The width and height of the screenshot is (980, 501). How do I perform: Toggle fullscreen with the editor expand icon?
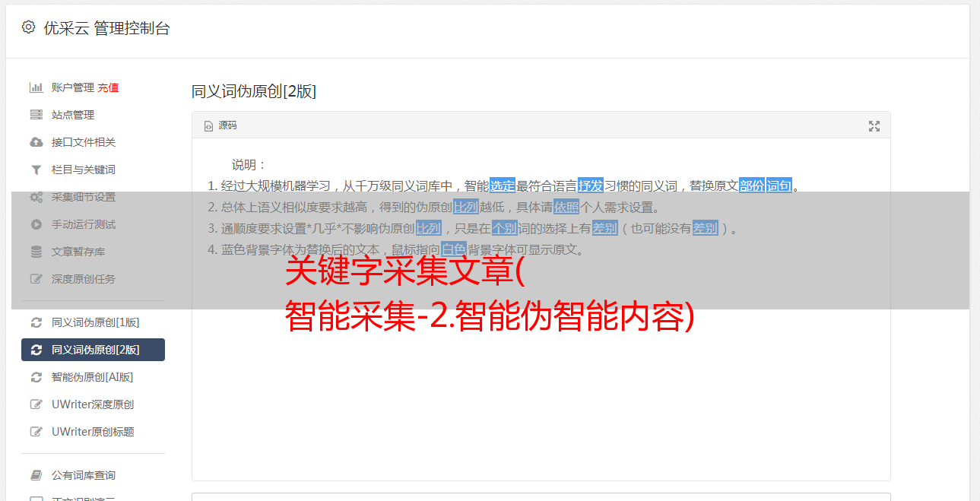coord(874,126)
